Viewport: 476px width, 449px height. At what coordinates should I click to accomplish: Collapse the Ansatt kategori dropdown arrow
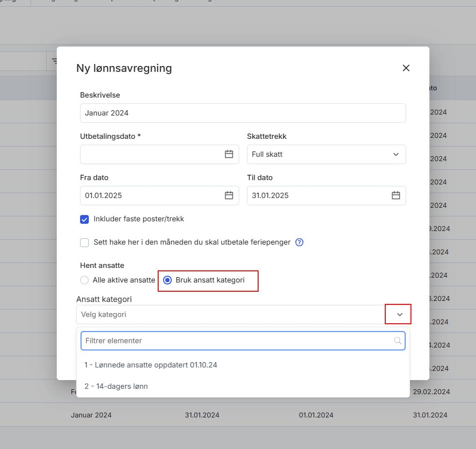[399, 315]
